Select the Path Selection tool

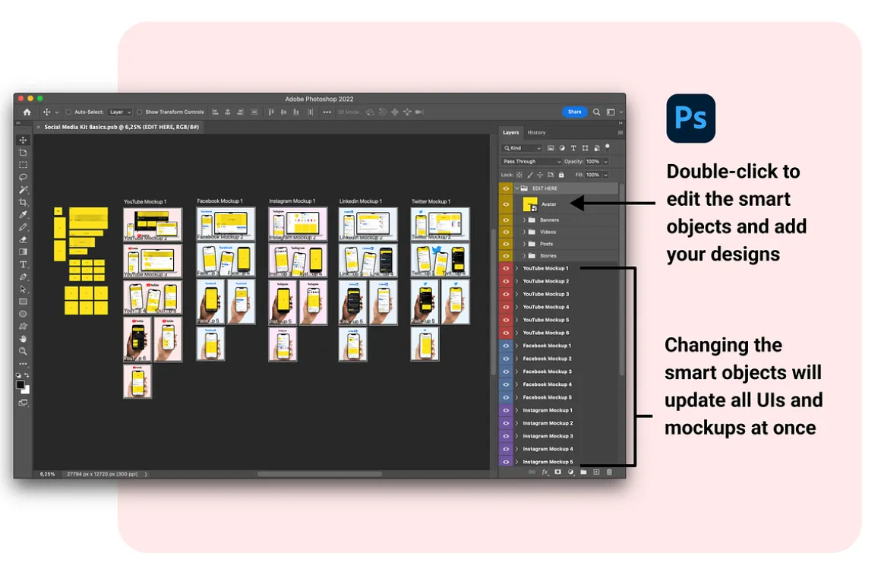23,289
